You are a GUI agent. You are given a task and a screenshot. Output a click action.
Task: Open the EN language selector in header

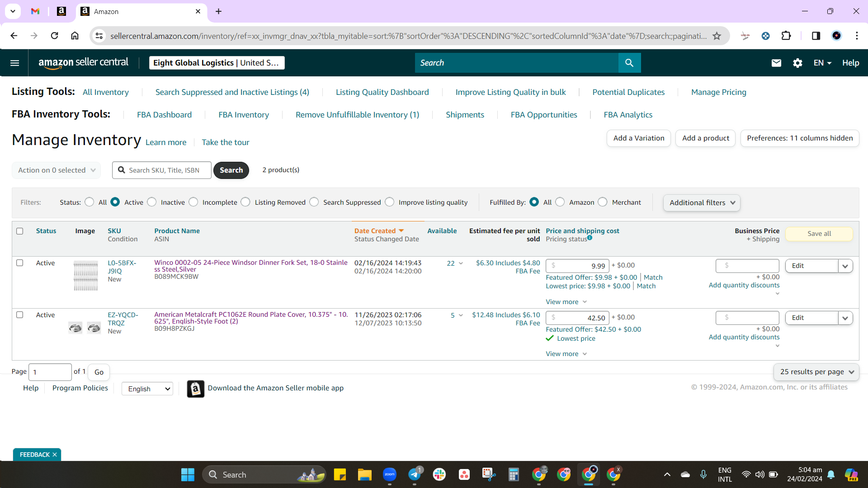coord(822,63)
